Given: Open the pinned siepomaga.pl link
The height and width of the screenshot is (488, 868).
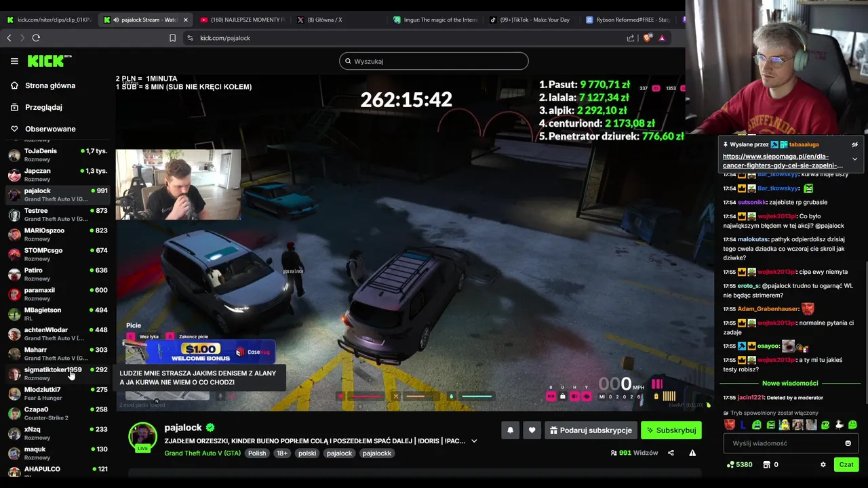Looking at the screenshot, I should tap(783, 161).
